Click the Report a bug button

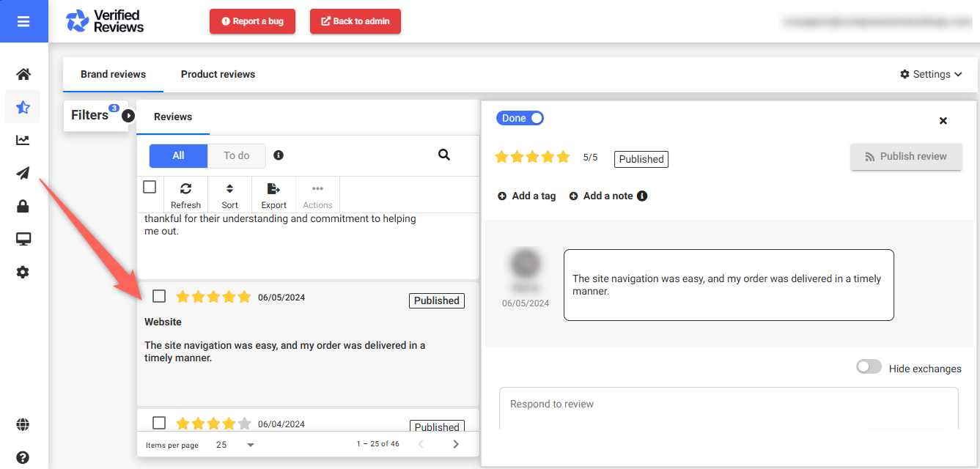click(x=252, y=21)
